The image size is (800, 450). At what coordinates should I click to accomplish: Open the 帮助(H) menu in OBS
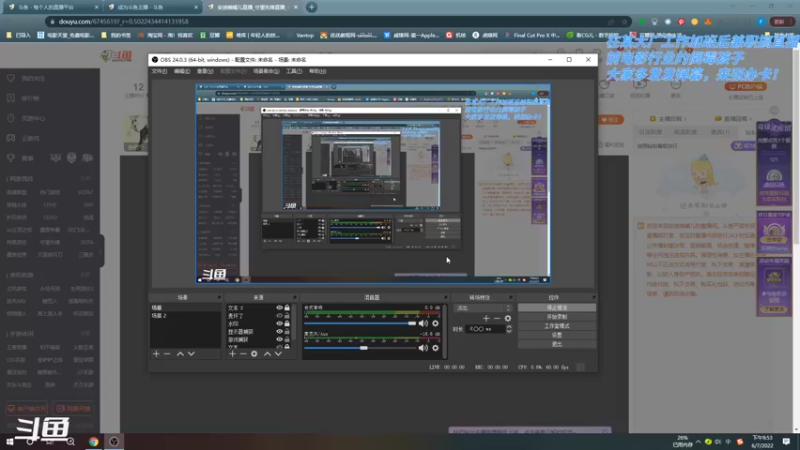click(x=317, y=71)
